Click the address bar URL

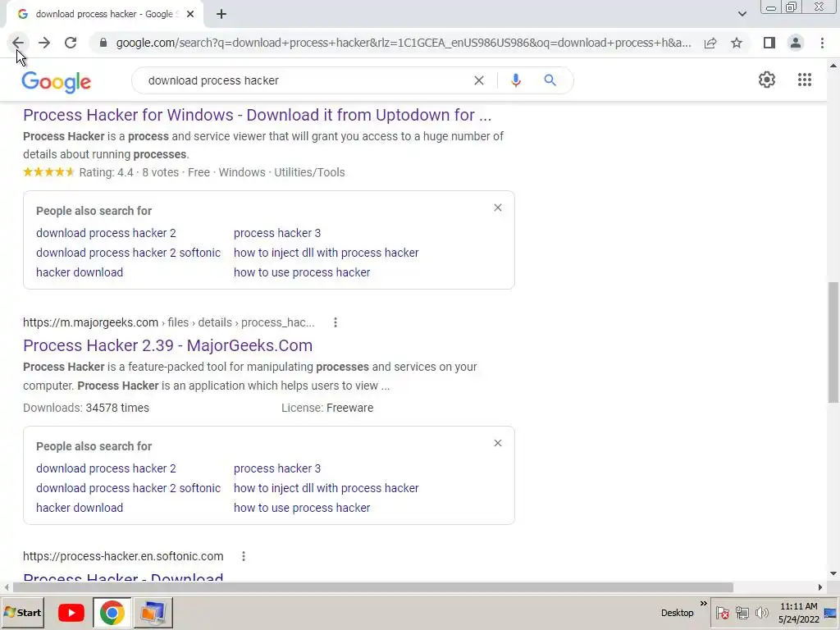(x=403, y=43)
